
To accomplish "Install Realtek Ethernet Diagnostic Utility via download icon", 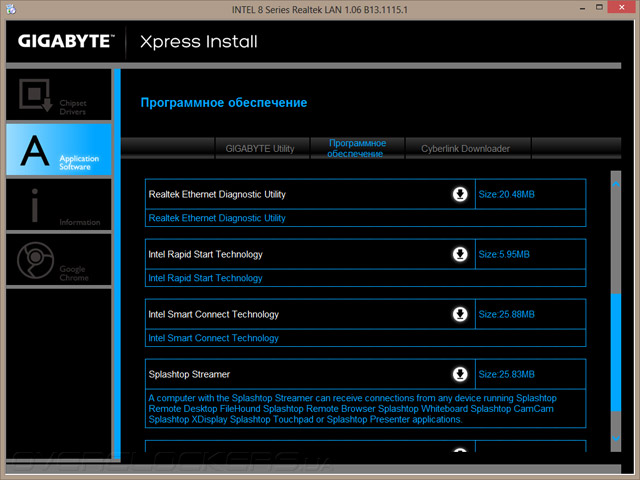I will (x=460, y=194).
